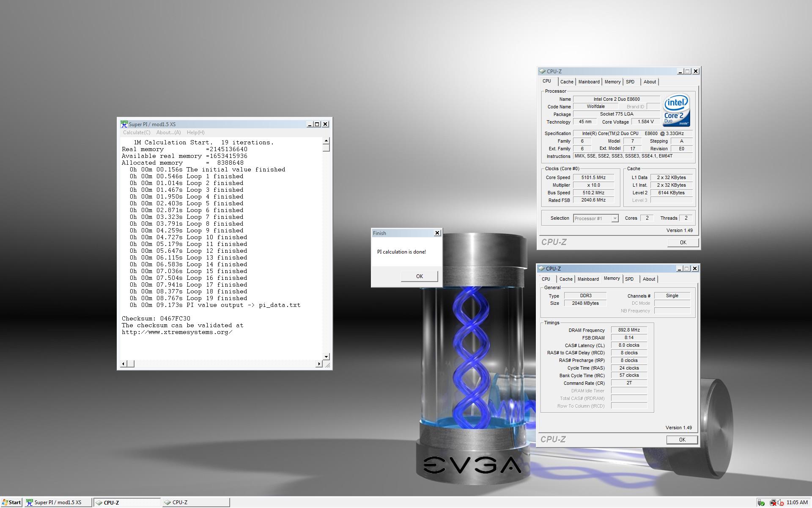
Task: Open About...(A) menu in Super PI
Action: 168,133
